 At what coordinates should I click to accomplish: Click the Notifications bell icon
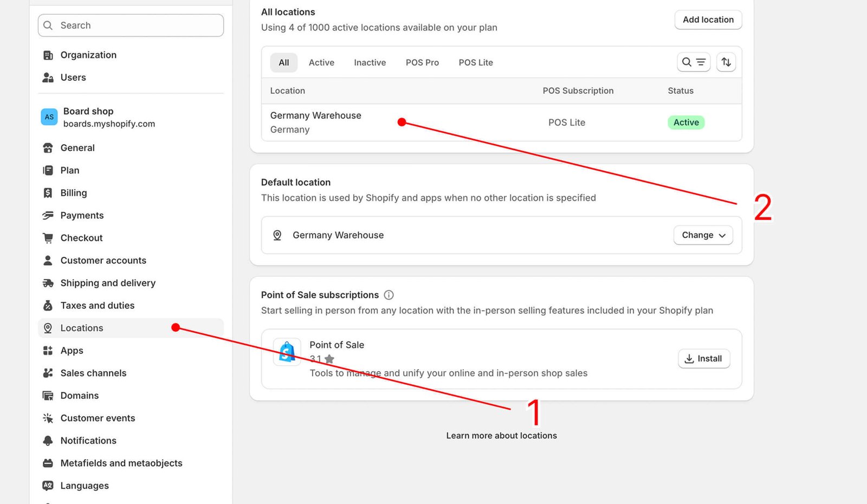(x=48, y=441)
